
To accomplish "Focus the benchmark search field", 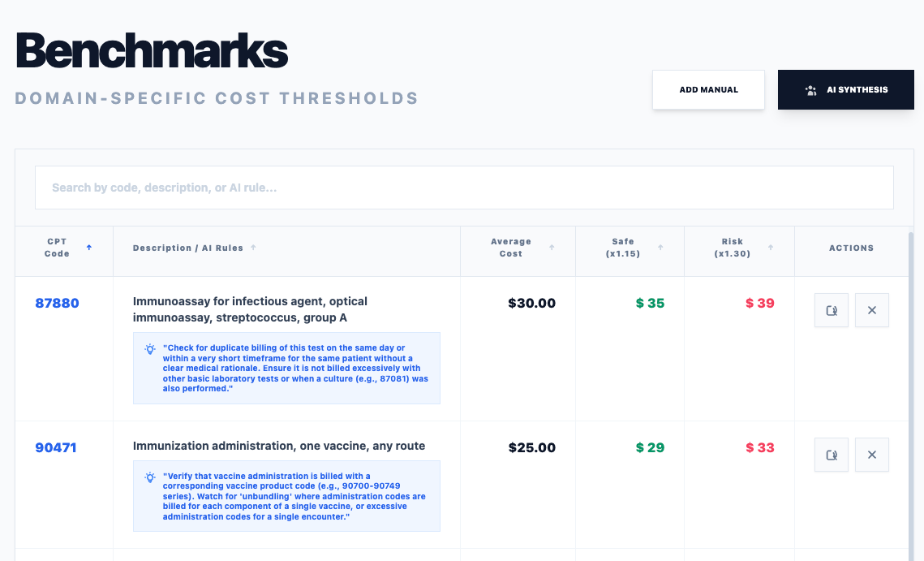I will [x=464, y=188].
